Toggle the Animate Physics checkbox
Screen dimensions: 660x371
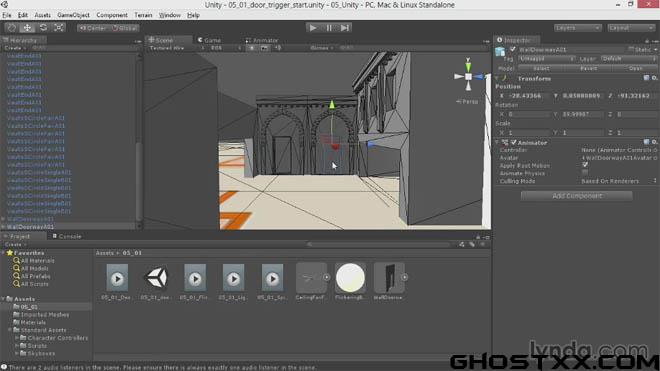pos(585,173)
